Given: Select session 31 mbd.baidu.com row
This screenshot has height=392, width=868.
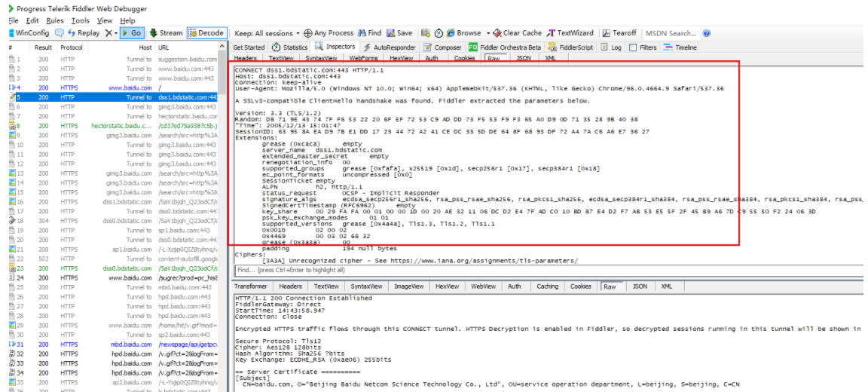Looking at the screenshot, I should point(114,344).
